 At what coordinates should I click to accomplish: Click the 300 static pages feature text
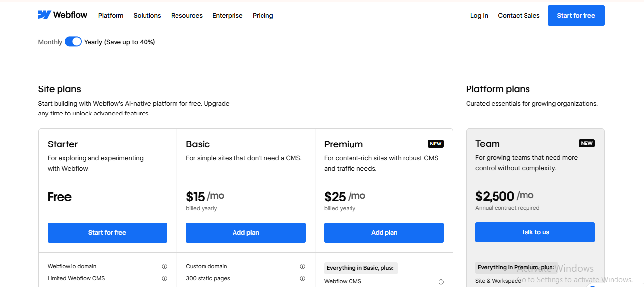coord(208,278)
